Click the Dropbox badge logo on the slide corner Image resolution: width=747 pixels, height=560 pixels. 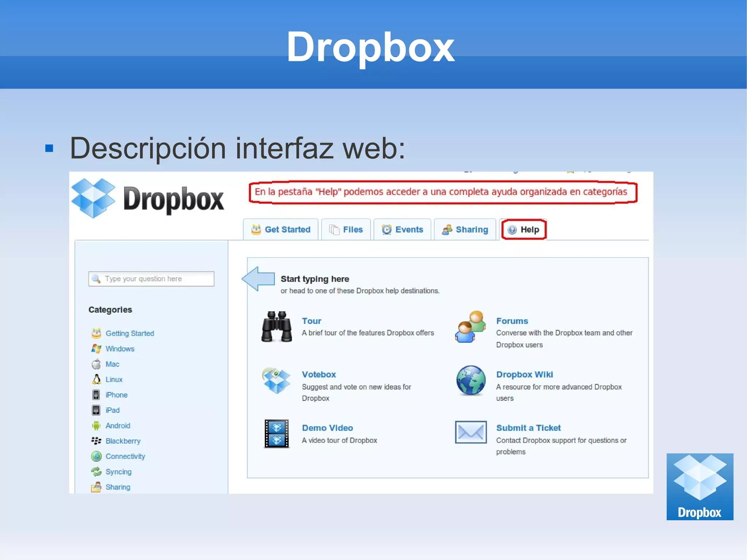[x=700, y=487]
